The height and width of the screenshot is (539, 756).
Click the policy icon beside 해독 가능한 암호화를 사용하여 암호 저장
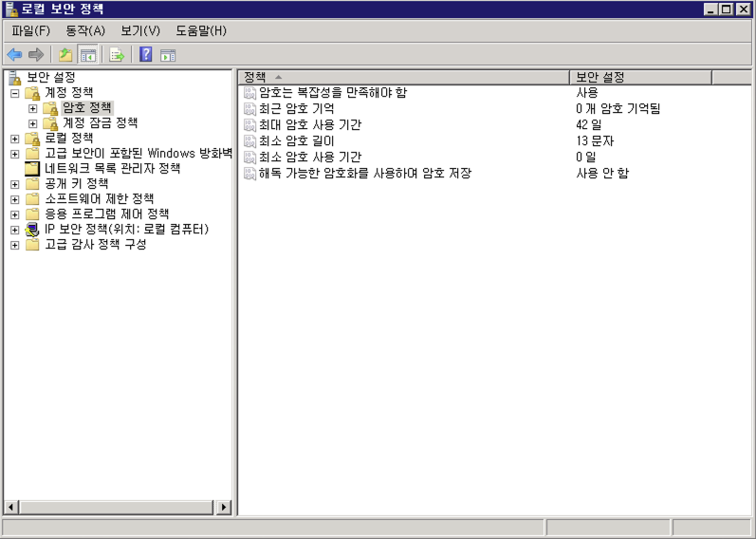pyautogui.click(x=249, y=174)
